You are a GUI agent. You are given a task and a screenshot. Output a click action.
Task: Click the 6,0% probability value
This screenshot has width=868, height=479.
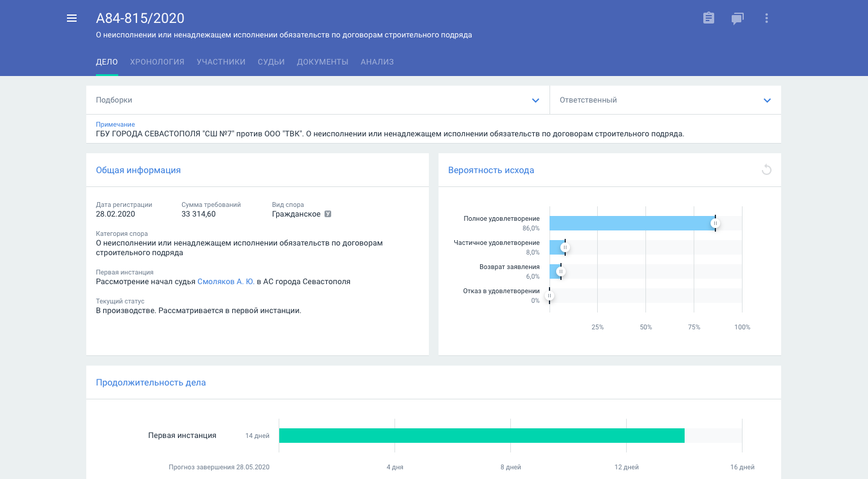click(533, 276)
